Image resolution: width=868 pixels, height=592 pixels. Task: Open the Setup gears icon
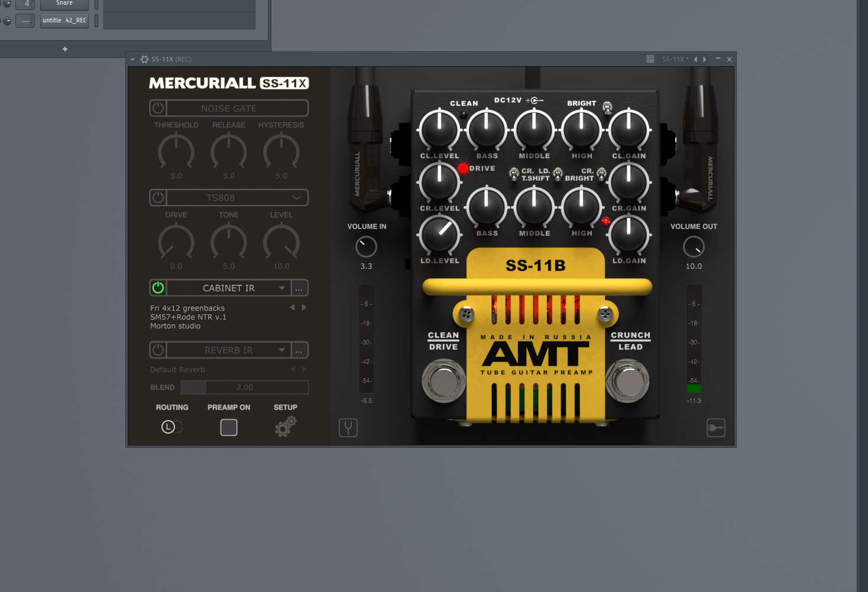pos(286,426)
